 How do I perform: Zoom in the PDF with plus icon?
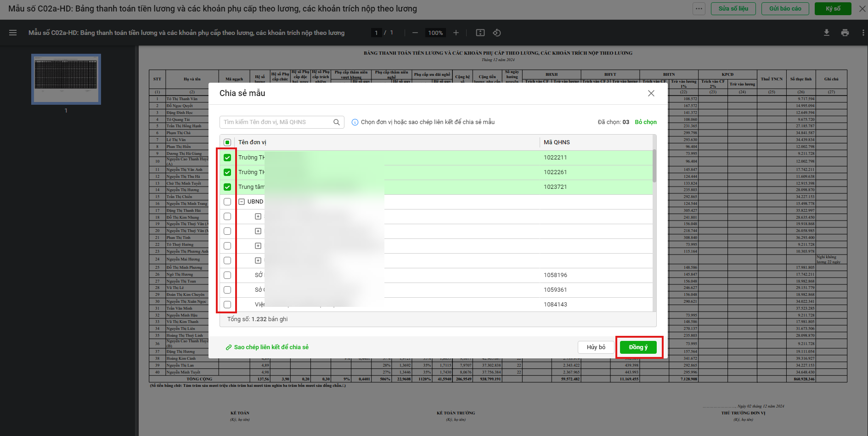pos(456,33)
